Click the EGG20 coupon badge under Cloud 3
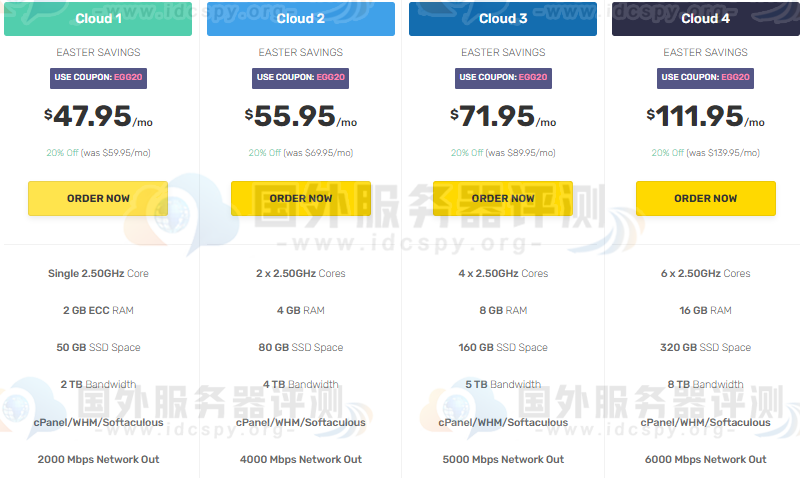The height and width of the screenshot is (478, 800). point(503,78)
